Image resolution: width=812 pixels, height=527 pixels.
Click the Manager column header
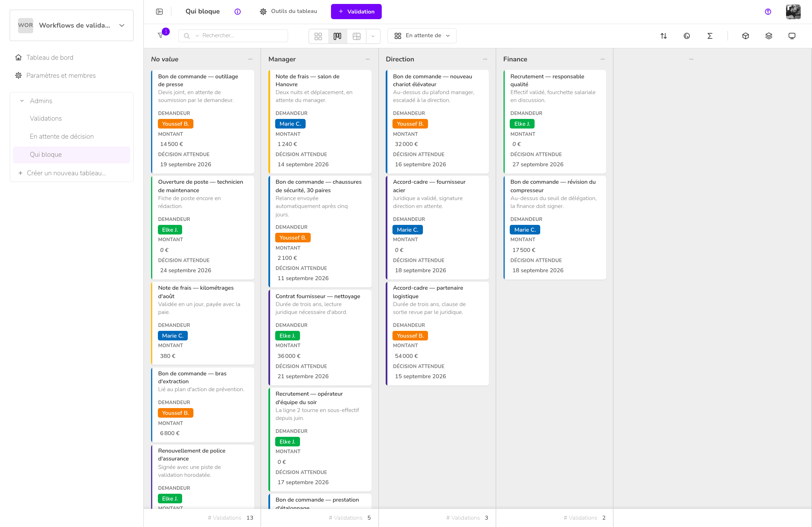coord(282,59)
